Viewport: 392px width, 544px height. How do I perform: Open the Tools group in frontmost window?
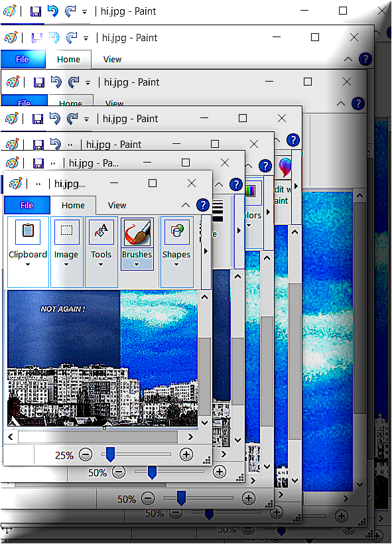[101, 252]
